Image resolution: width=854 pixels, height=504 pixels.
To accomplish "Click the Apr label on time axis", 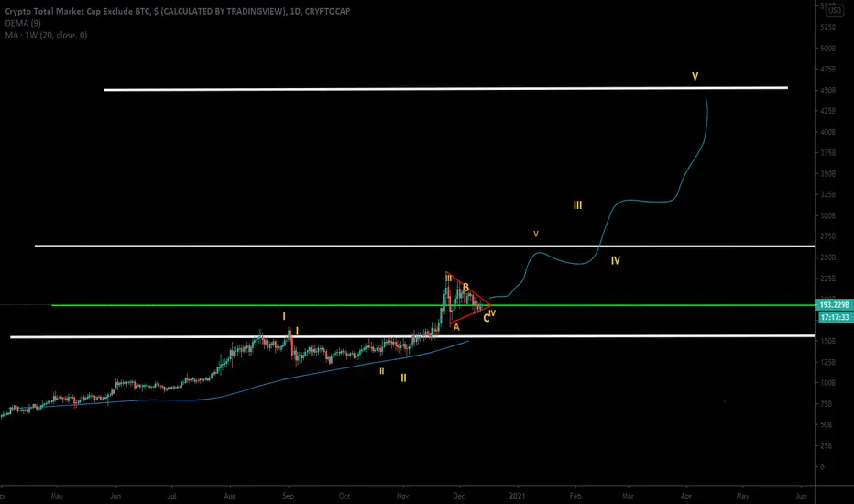I will point(686,496).
